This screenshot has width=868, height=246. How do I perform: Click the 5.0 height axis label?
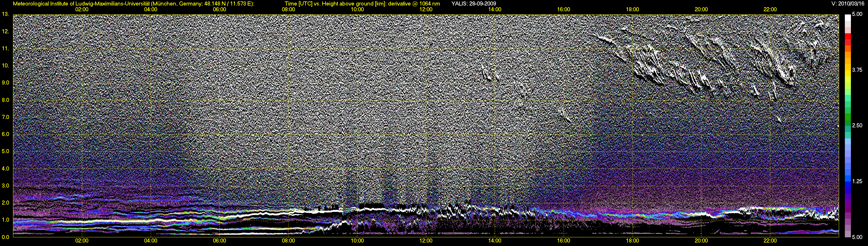coord(5,151)
